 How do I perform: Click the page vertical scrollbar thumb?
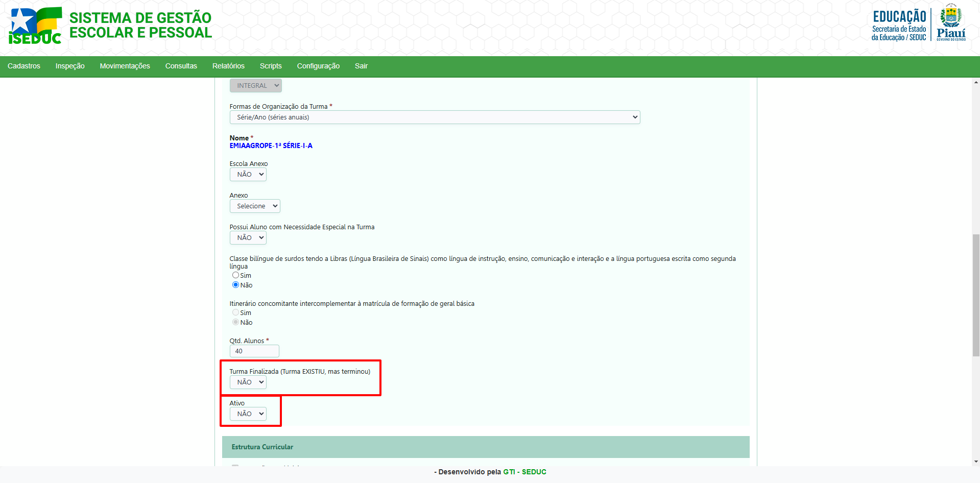976,295
